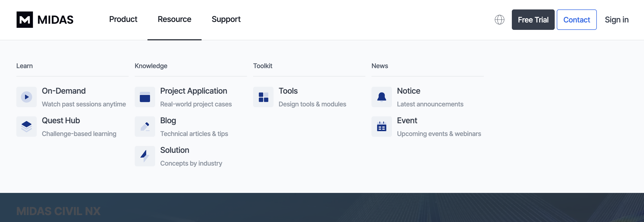
Task: Click the Project Application window icon
Action: 145,97
